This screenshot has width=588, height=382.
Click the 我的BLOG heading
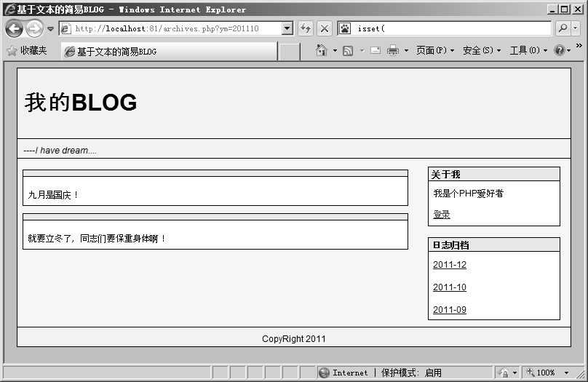(81, 103)
